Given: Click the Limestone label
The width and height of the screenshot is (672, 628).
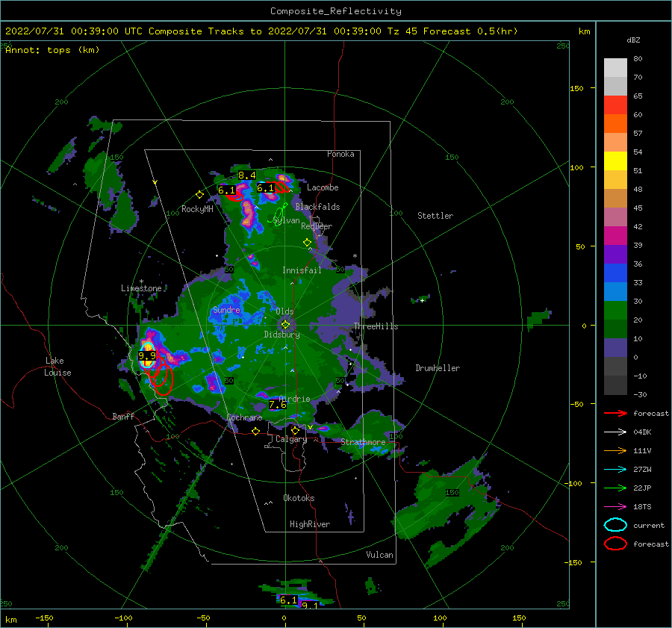Looking at the screenshot, I should [x=141, y=288].
